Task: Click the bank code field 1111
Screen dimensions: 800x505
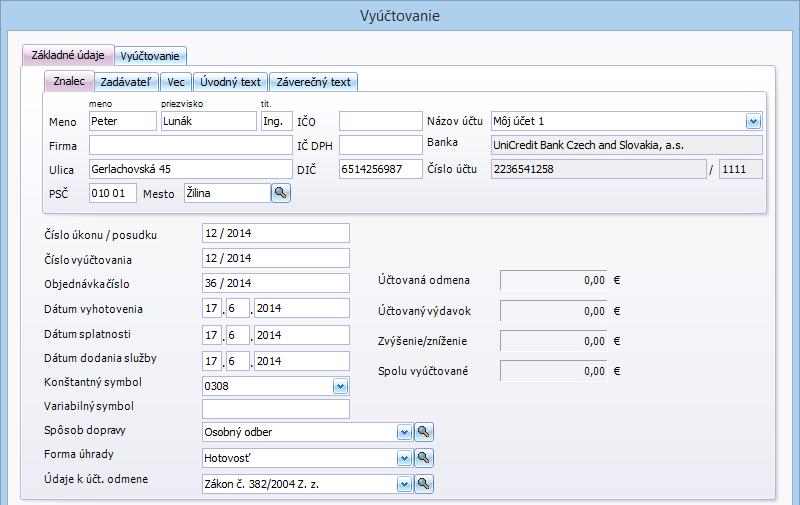Action: (741, 169)
